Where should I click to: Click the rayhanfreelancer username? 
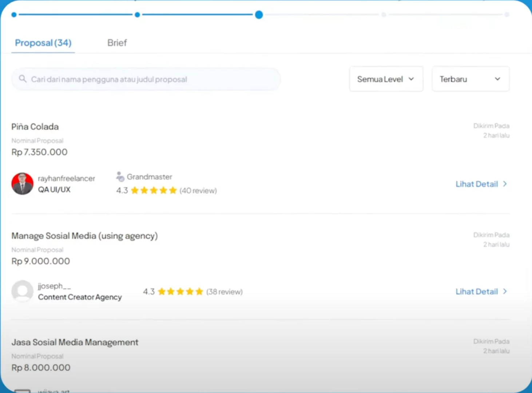coord(66,178)
